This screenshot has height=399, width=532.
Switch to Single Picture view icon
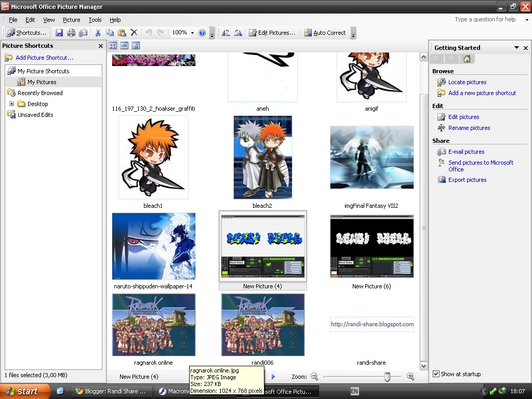(136, 46)
